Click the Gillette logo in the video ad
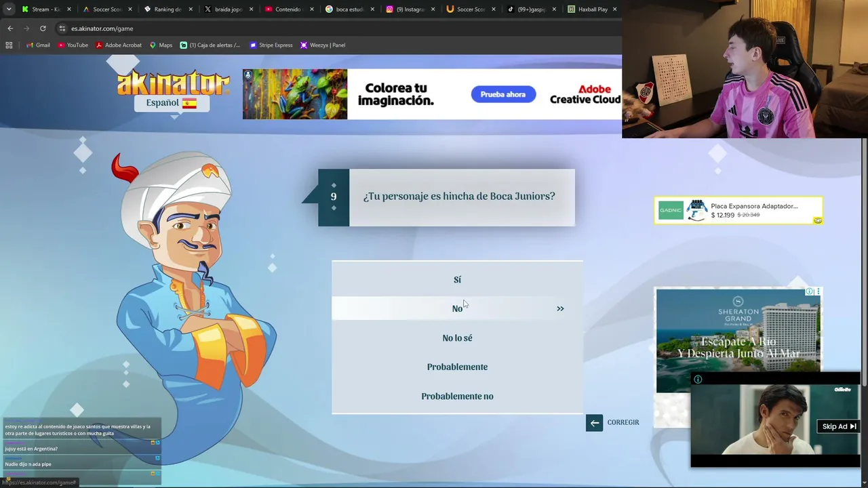The image size is (868, 488). click(842, 390)
